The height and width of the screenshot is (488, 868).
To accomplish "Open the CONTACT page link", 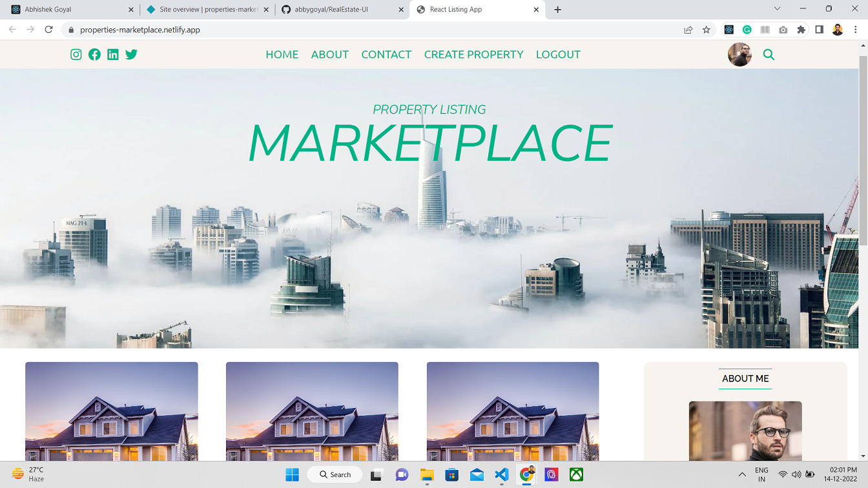I will click(386, 54).
